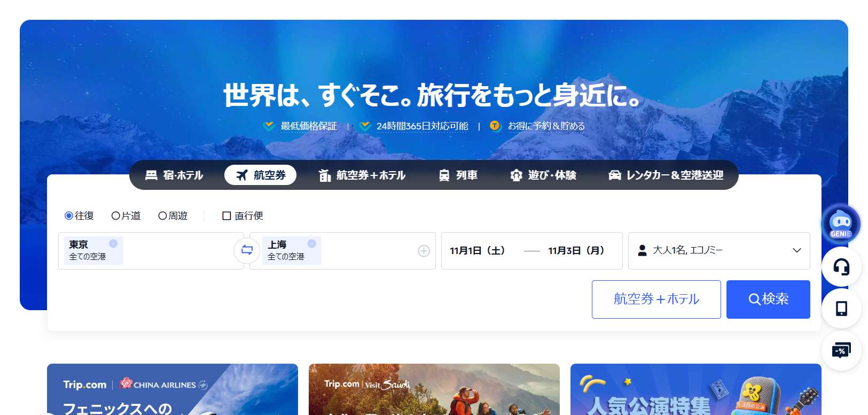Click the 24時間365日対応可能 link
The image size is (868, 415).
pos(422,126)
